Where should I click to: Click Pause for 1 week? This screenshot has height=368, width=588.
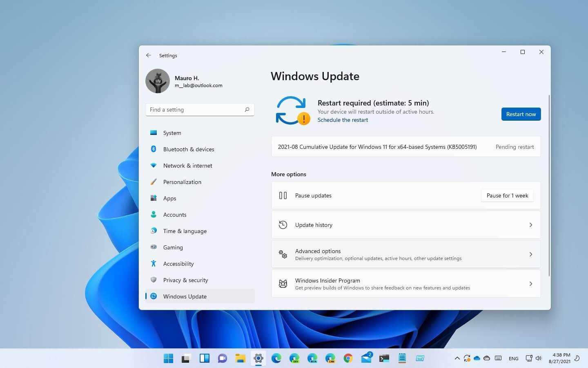pyautogui.click(x=507, y=195)
